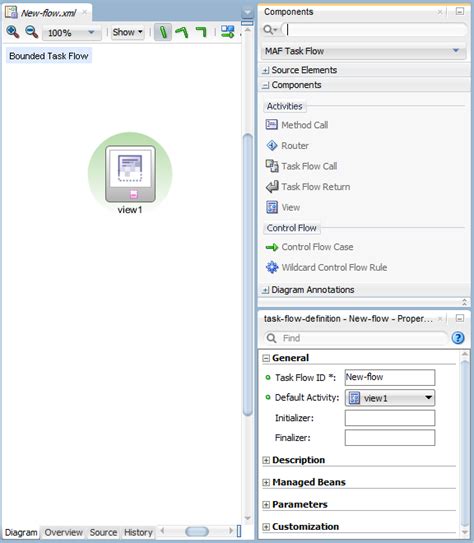Click the zoom out magnifier icon
Screen dimensions: 474x543
click(32, 32)
